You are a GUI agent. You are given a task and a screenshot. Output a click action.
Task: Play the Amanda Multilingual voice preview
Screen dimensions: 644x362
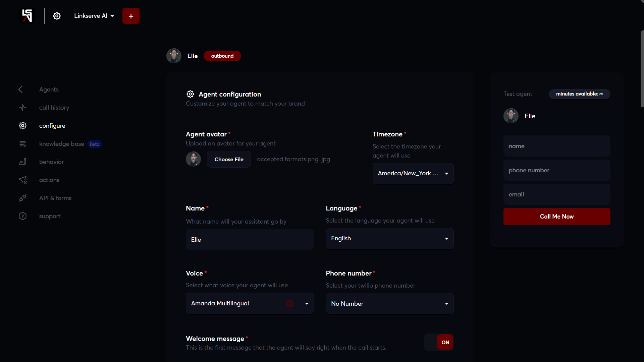(x=289, y=303)
